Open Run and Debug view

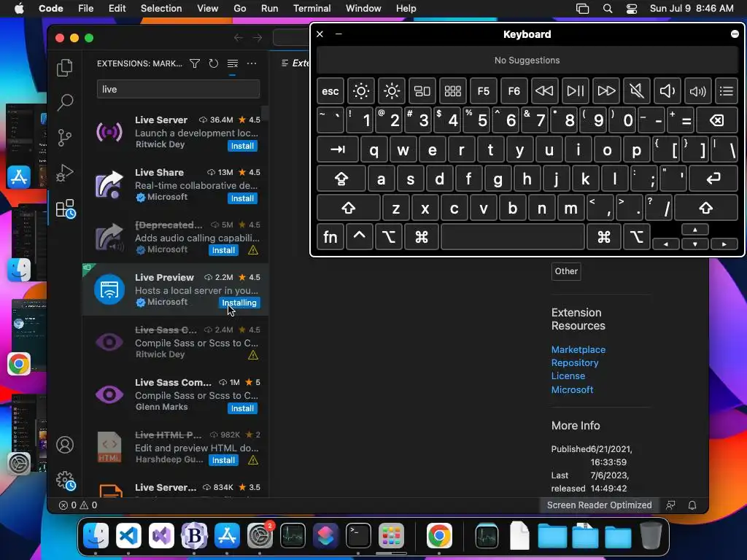click(65, 173)
